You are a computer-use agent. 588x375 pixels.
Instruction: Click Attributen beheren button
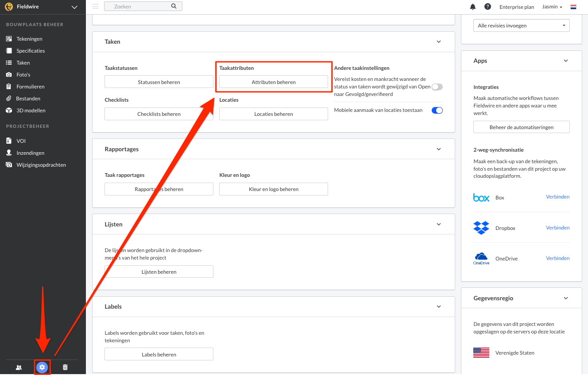274,82
